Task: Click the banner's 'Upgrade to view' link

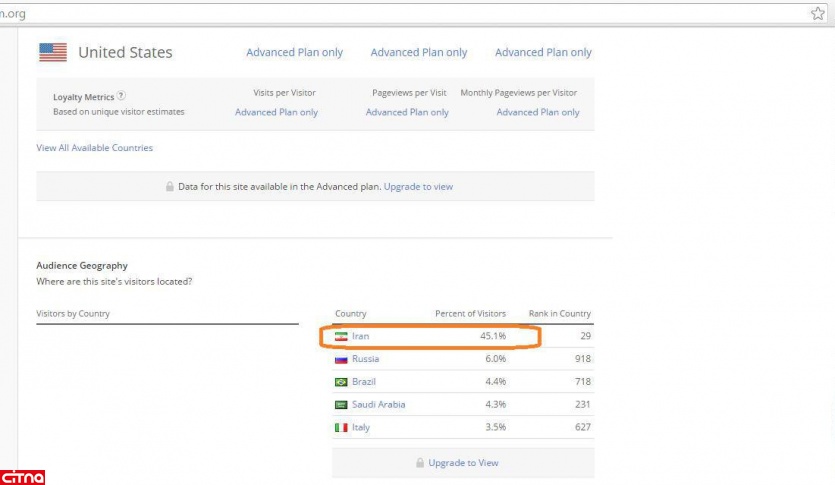Action: [x=418, y=187]
